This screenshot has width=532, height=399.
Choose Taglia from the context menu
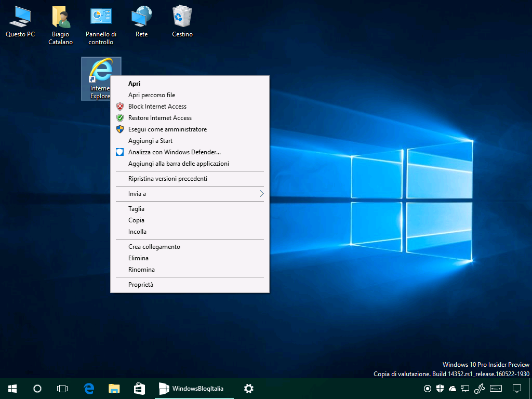[x=190, y=209]
